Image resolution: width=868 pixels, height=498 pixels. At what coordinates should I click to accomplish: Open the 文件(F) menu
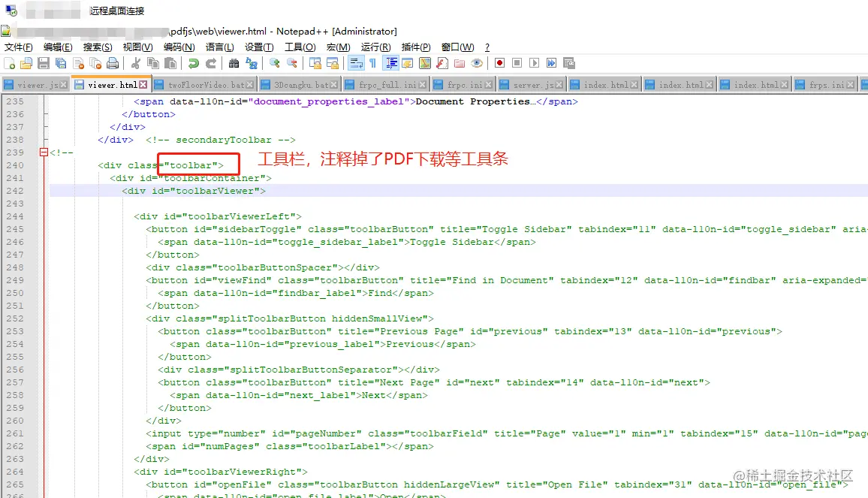[x=18, y=47]
